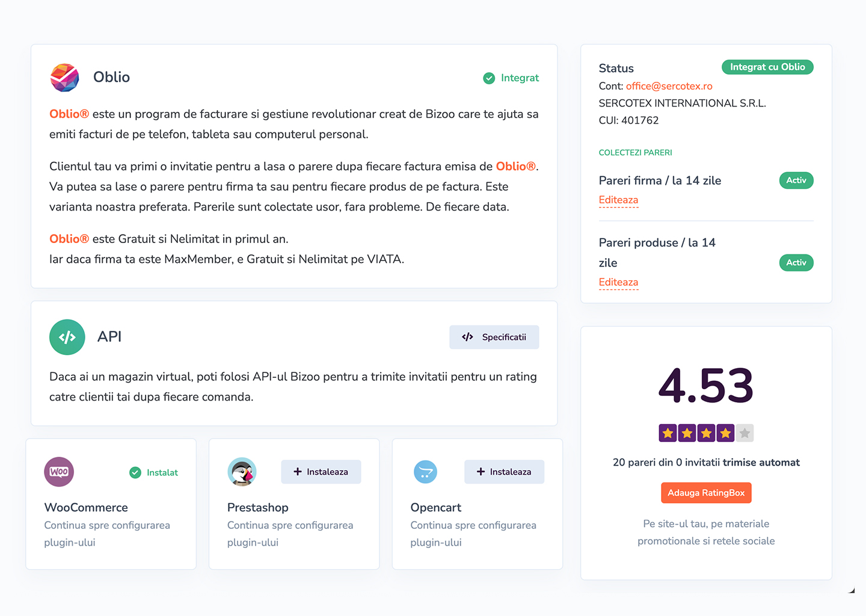Click the fourth rating star
866x616 pixels.
click(725, 433)
